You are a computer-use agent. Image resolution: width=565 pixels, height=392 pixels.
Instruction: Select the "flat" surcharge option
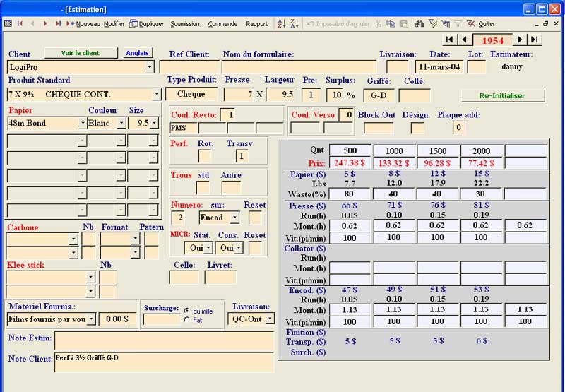click(186, 320)
